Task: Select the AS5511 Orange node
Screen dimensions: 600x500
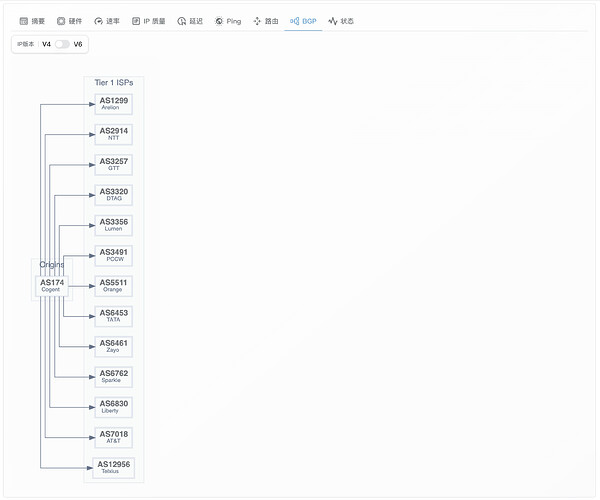Action: 114,286
